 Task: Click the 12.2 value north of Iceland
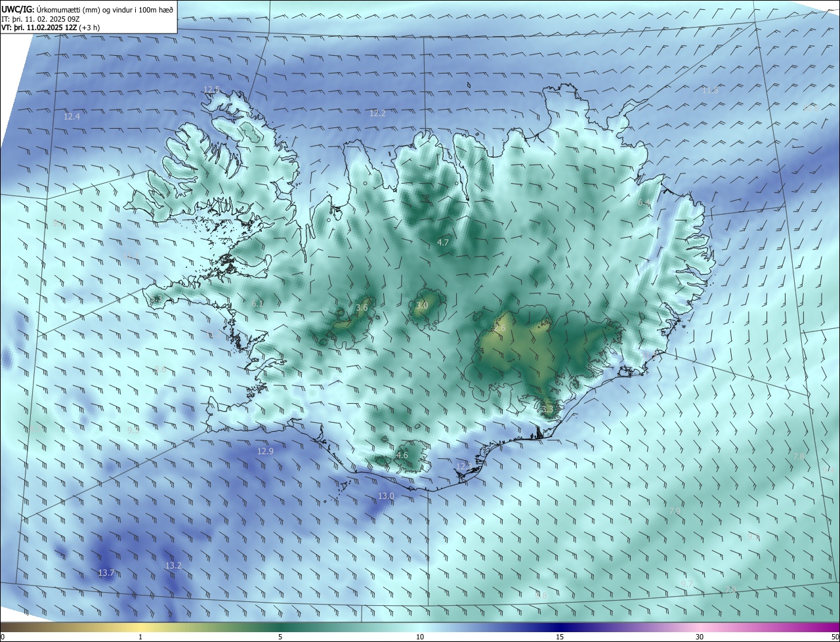click(377, 114)
